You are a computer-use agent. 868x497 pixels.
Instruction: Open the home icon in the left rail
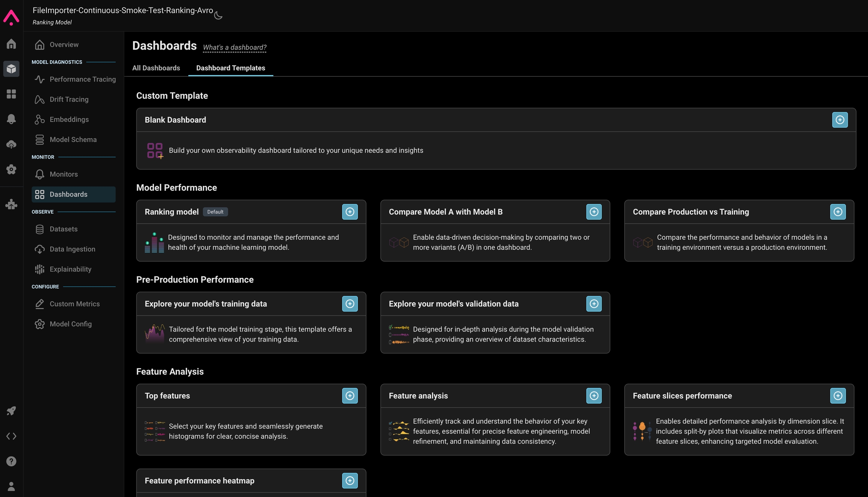[11, 44]
